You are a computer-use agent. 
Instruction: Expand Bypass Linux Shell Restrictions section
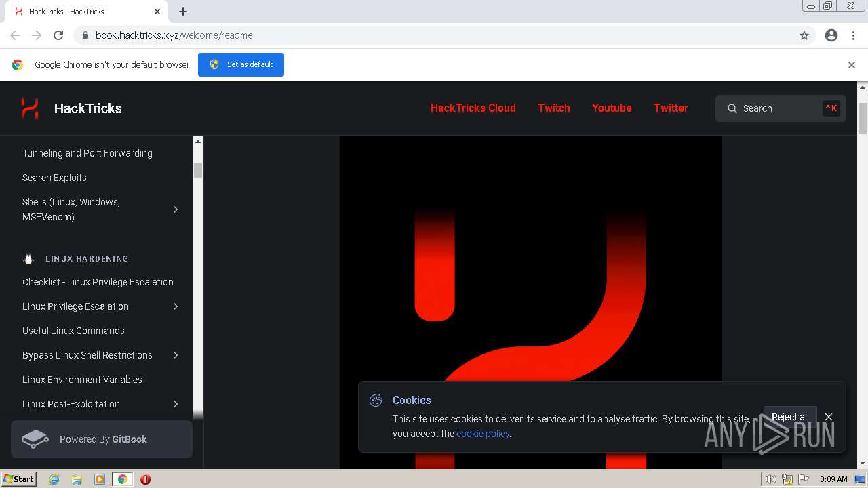tap(176, 355)
